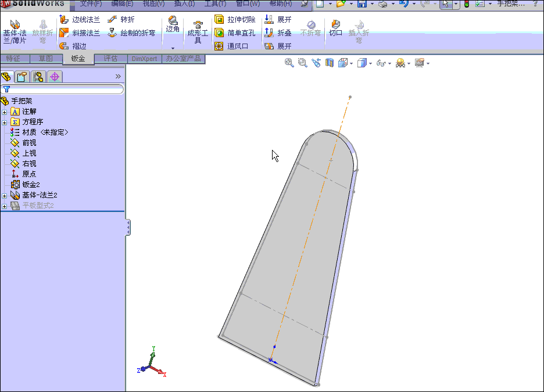
Task: Switch to the 评估 (Evaluate) tab
Action: point(110,59)
